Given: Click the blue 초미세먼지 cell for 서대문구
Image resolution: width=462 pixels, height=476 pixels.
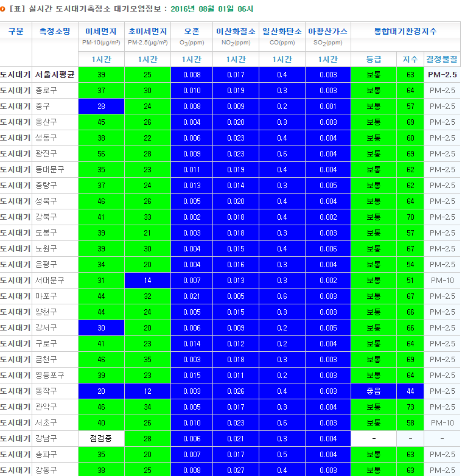Looking at the screenshot, I should [x=147, y=281].
